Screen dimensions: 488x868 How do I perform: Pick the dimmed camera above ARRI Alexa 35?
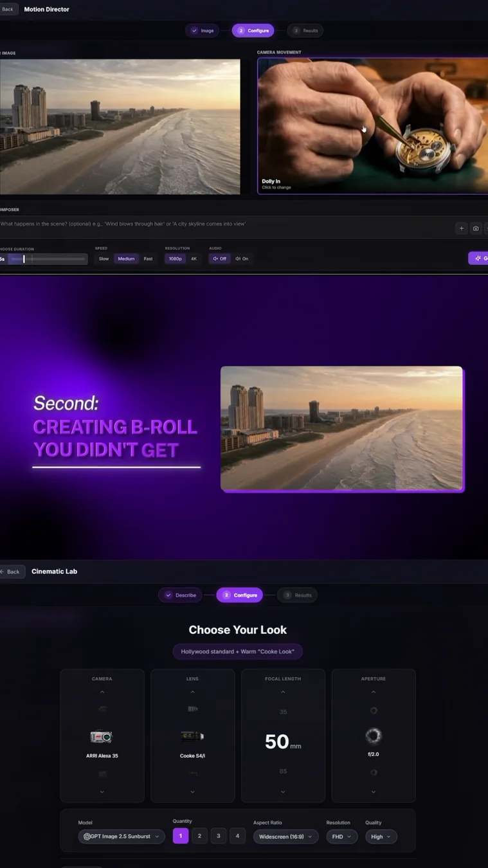click(102, 709)
